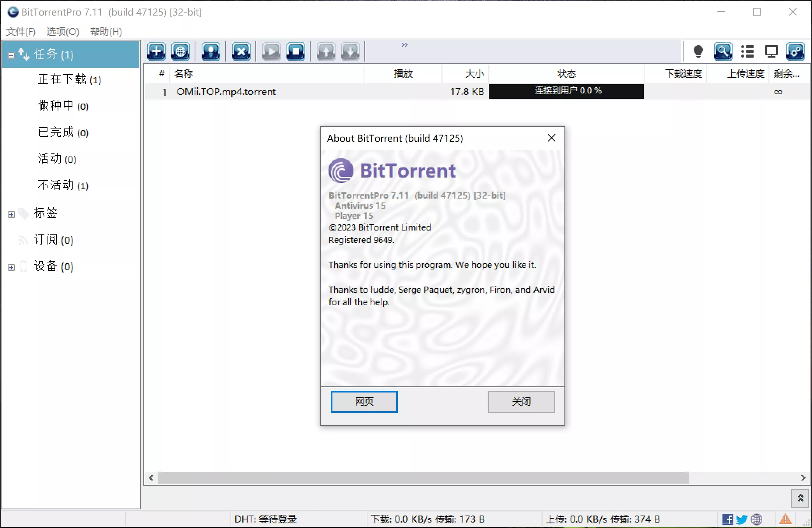Image resolution: width=812 pixels, height=528 pixels.
Task: Select 标签 in sidebar
Action: pyautogui.click(x=46, y=213)
